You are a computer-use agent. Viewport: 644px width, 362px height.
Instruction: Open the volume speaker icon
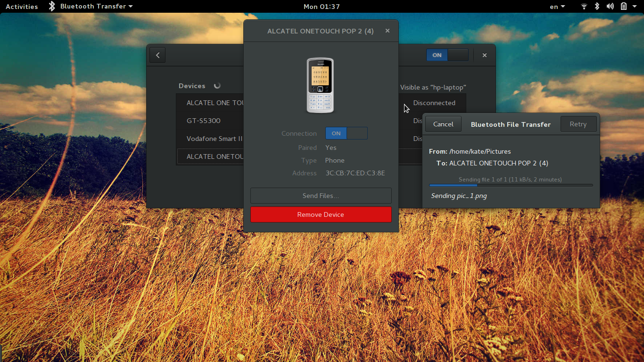[610, 6]
